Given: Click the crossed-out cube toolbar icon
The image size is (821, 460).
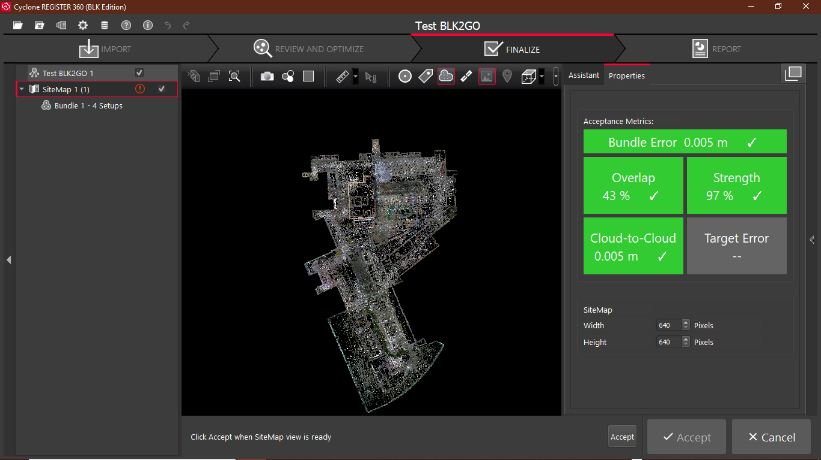Looking at the screenshot, I should click(x=194, y=76).
